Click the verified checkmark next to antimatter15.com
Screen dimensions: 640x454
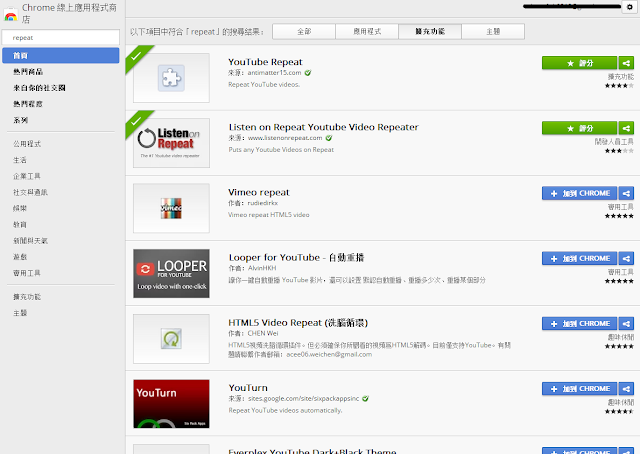[x=308, y=73]
